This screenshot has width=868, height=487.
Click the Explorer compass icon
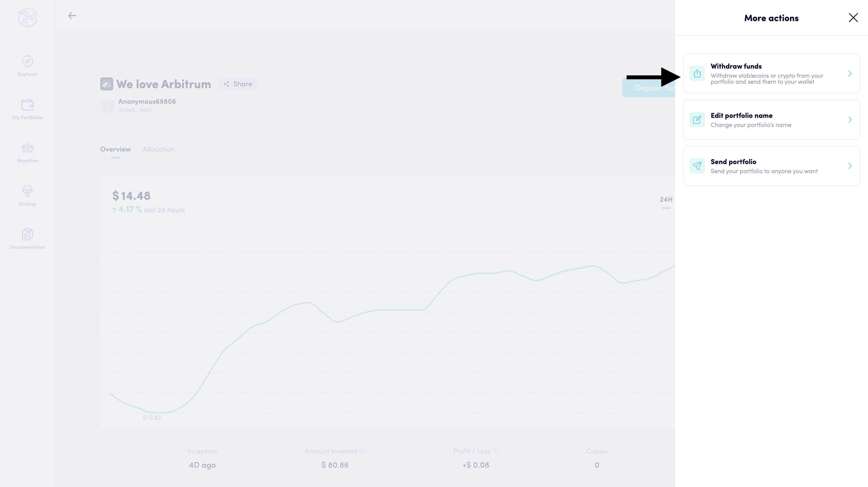pos(28,61)
